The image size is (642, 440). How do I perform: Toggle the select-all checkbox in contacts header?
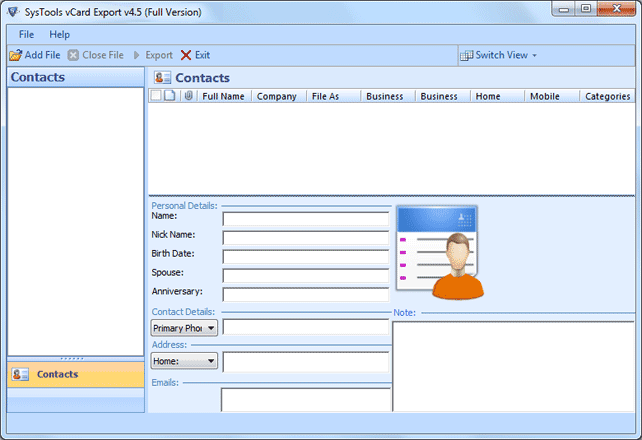pyautogui.click(x=155, y=97)
